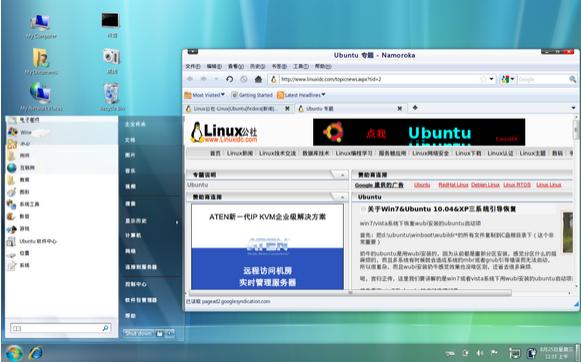Expand the 显示 submenu arrow in start menu

(177, 222)
